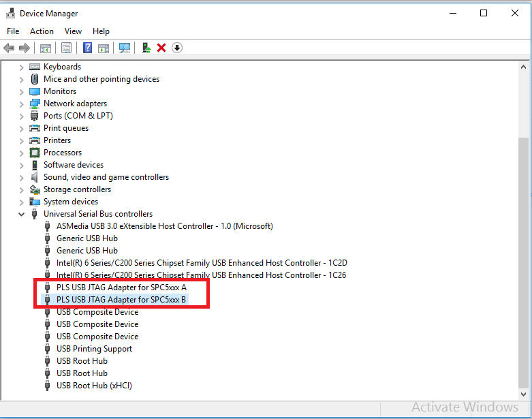Click the Ports (COM & LPT) icon
The image size is (532, 419).
pos(35,116)
